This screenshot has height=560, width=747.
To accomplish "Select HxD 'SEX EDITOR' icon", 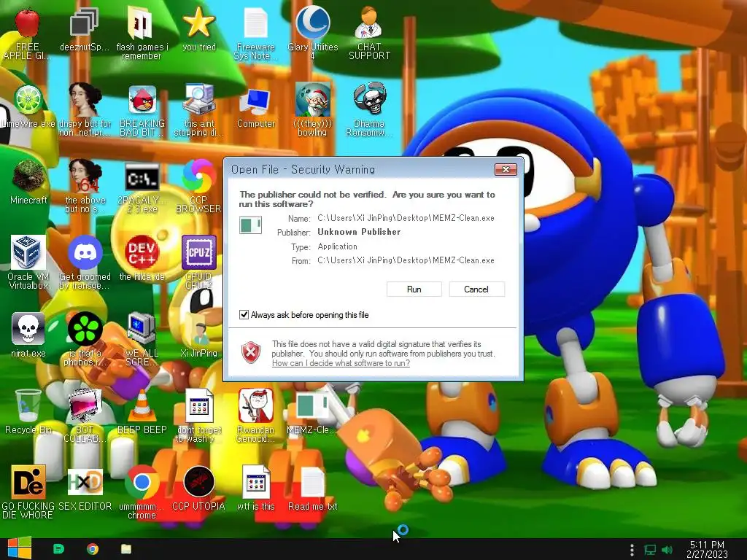I will 85,489.
